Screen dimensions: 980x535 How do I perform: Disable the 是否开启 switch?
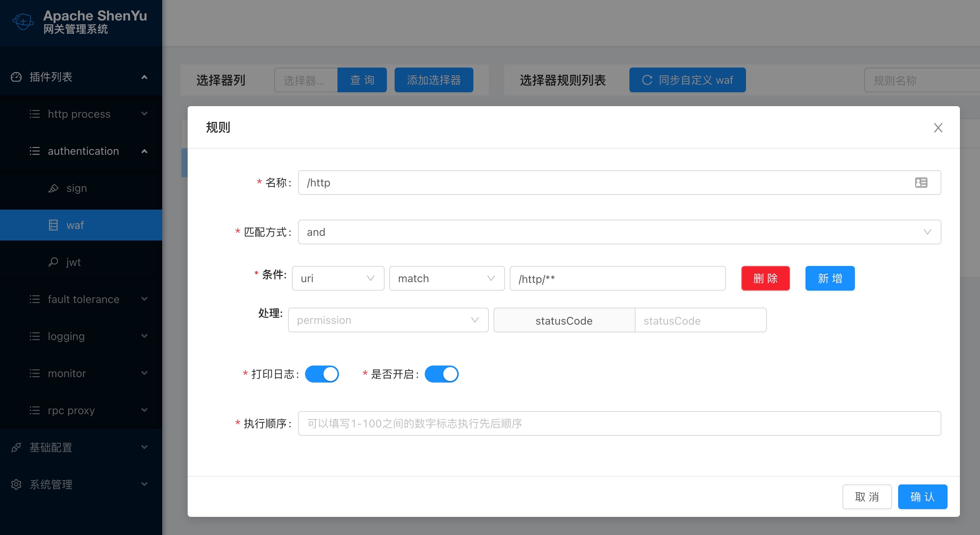coord(441,374)
